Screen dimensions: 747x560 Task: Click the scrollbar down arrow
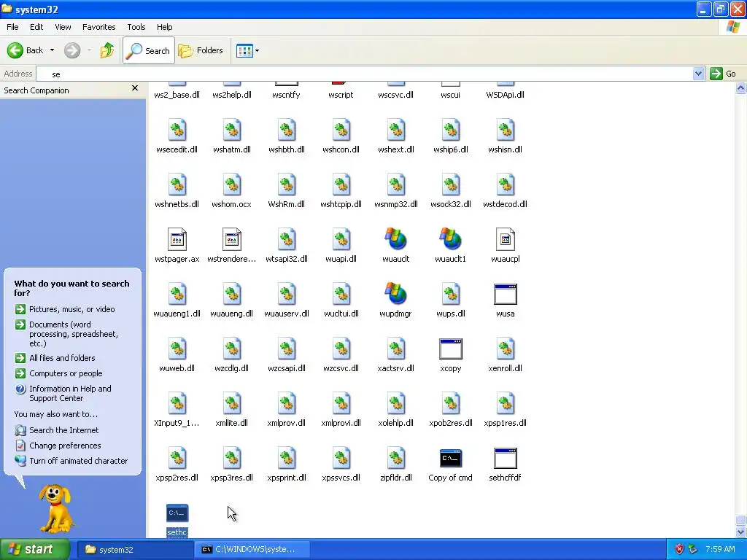[740, 532]
